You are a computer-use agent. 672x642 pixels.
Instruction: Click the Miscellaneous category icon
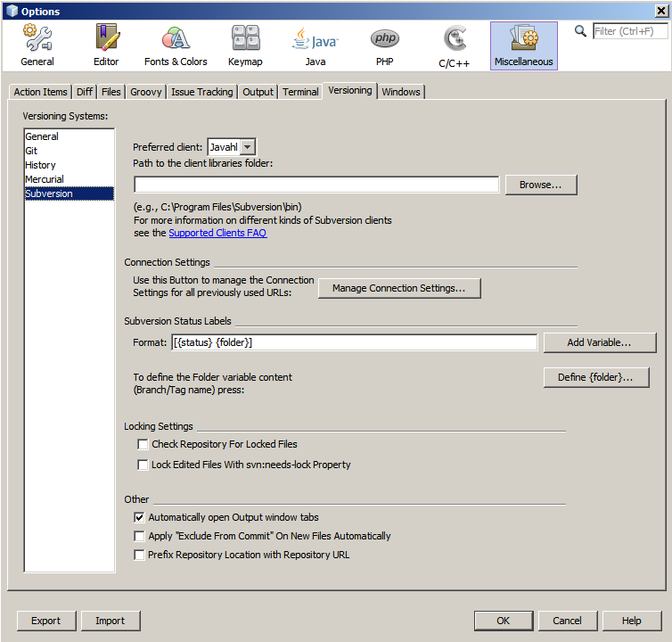click(x=524, y=45)
